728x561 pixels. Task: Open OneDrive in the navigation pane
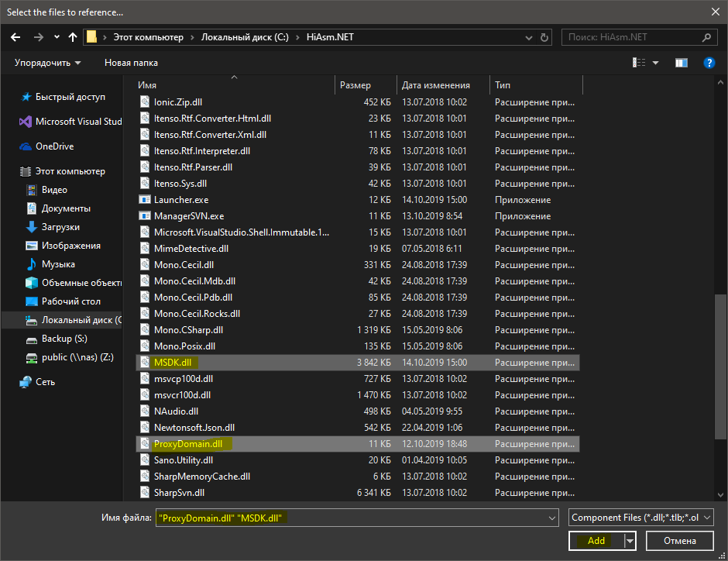(x=54, y=146)
